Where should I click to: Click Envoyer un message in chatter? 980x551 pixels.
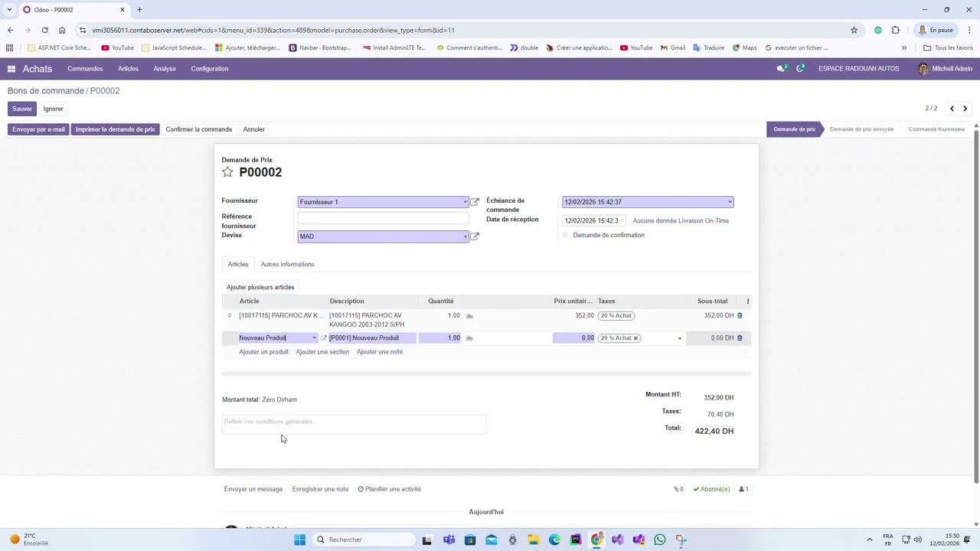[253, 489]
